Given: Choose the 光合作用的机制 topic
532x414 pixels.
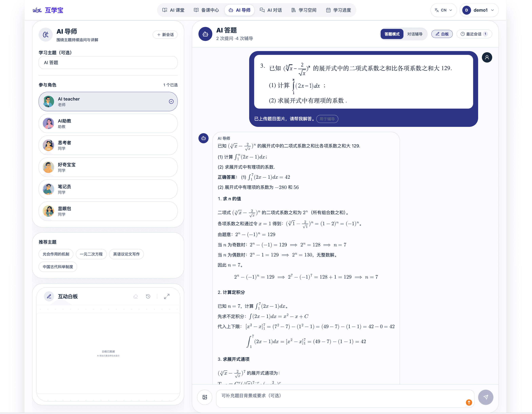Looking at the screenshot, I should pos(56,254).
